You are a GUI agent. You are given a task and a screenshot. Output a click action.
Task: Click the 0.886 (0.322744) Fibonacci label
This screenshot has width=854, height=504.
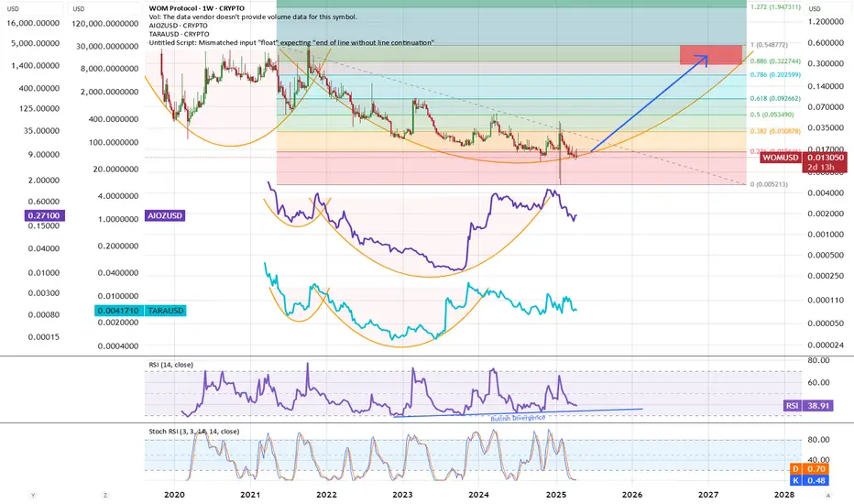775,61
